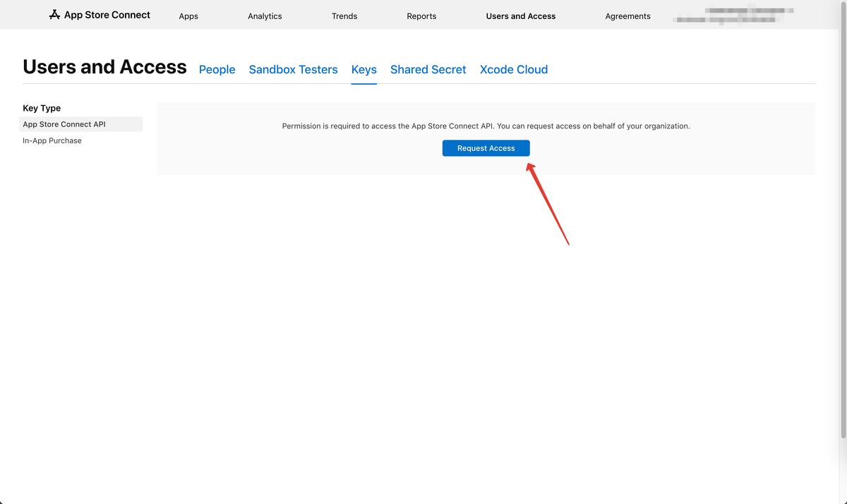Open the Trends section
Image resolution: width=847 pixels, height=504 pixels.
(x=344, y=16)
